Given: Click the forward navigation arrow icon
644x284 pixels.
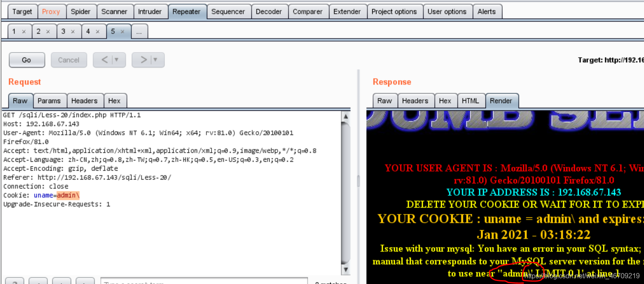Looking at the screenshot, I should tap(145, 59).
